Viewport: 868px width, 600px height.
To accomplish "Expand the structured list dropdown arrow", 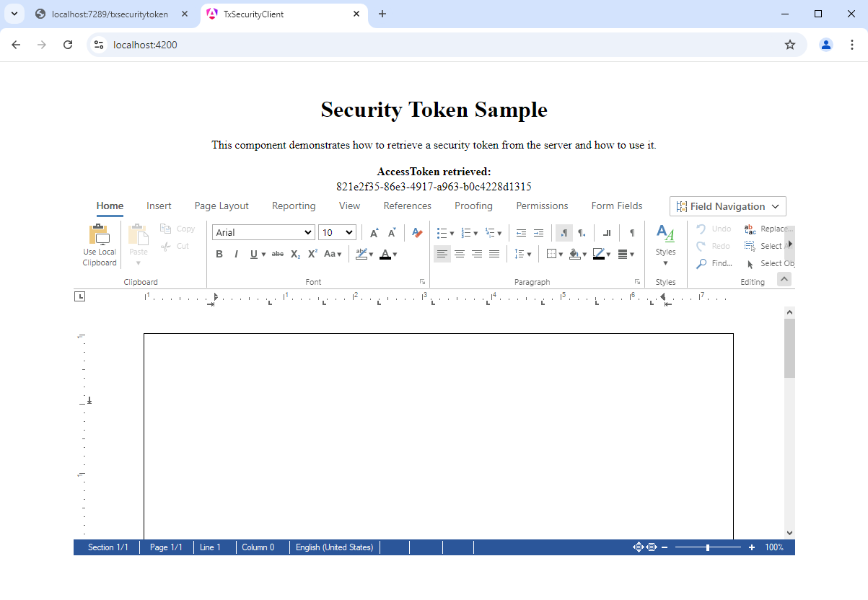I will click(500, 234).
